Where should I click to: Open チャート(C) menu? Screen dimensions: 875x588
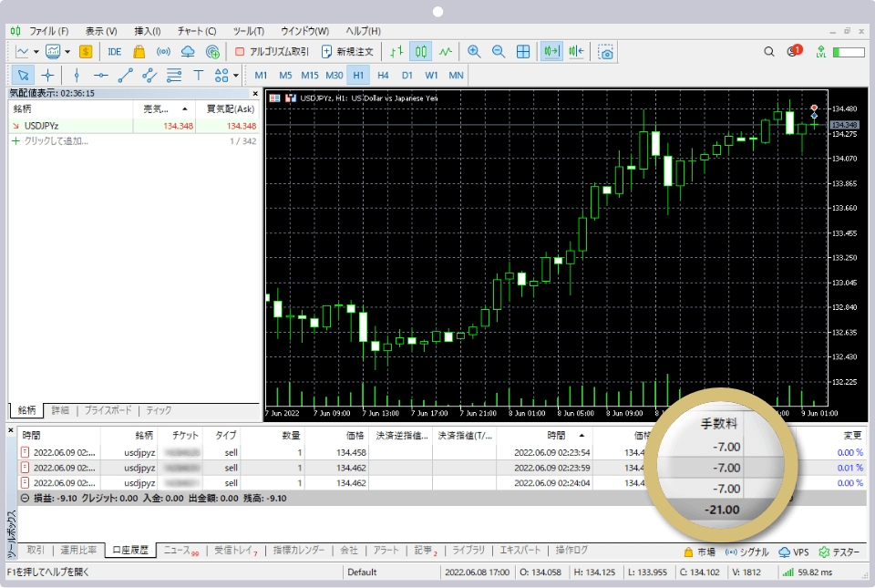pyautogui.click(x=197, y=31)
